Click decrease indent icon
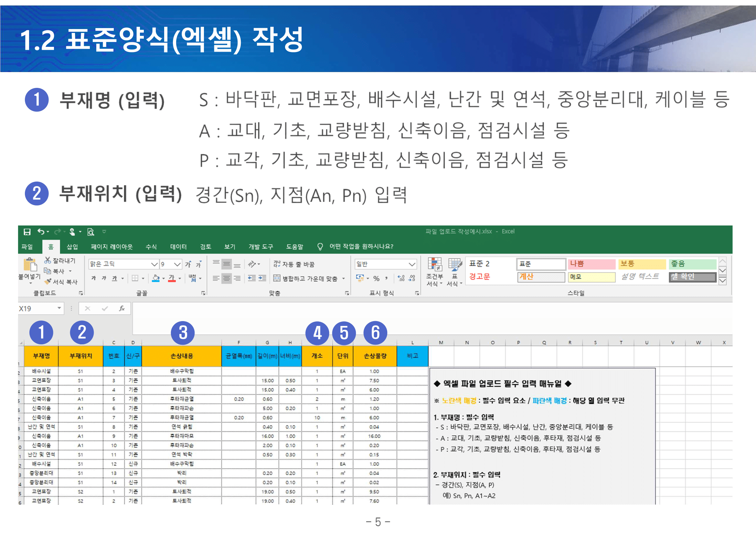The image size is (756, 534). 252,278
